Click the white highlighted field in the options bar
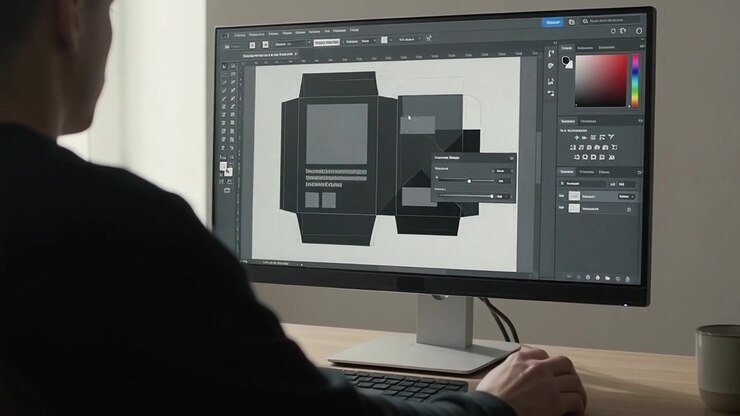This screenshot has height=416, width=740. (327, 42)
